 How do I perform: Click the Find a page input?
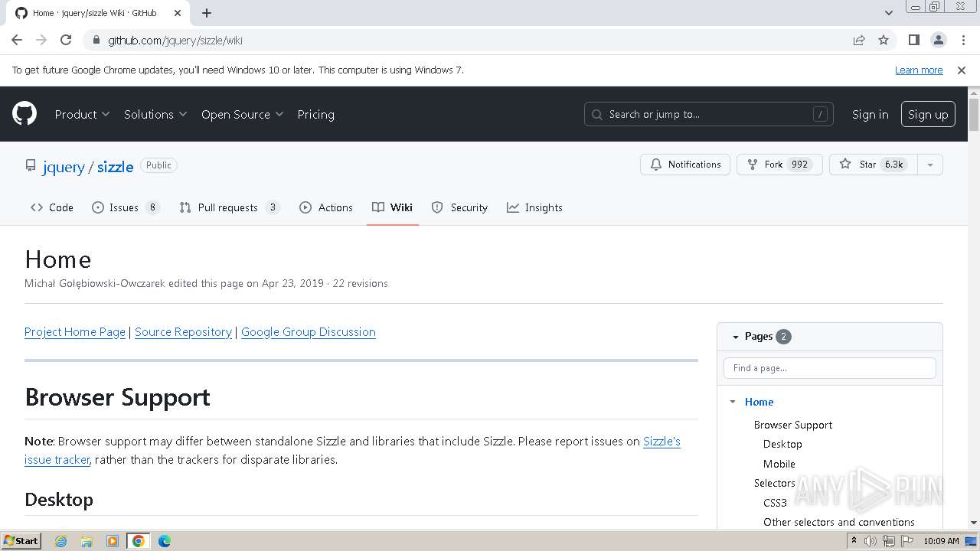830,368
